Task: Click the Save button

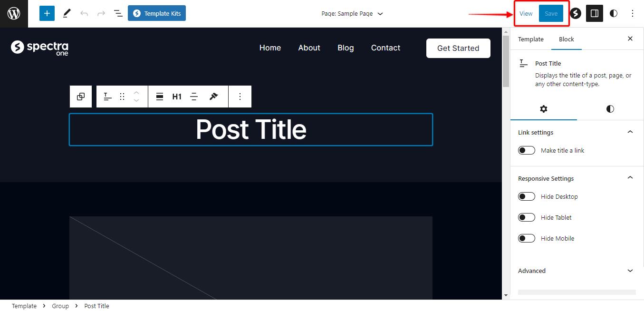Action: (551, 13)
